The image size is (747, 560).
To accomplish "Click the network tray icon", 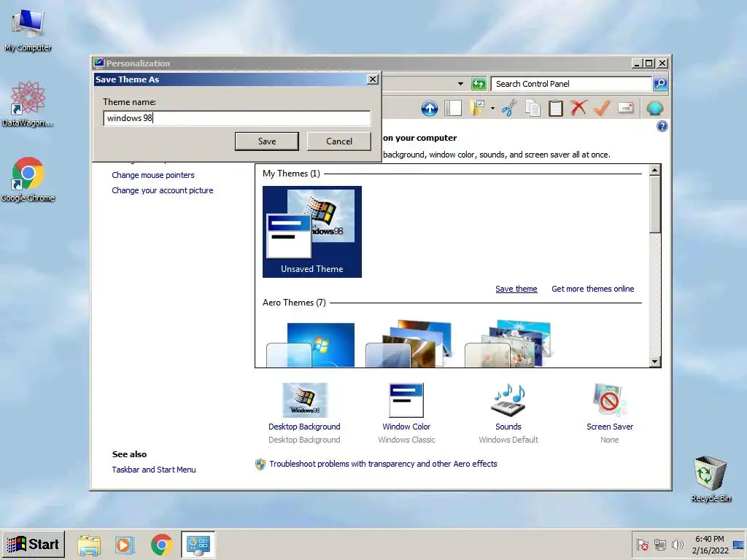I will pyautogui.click(x=659, y=544).
